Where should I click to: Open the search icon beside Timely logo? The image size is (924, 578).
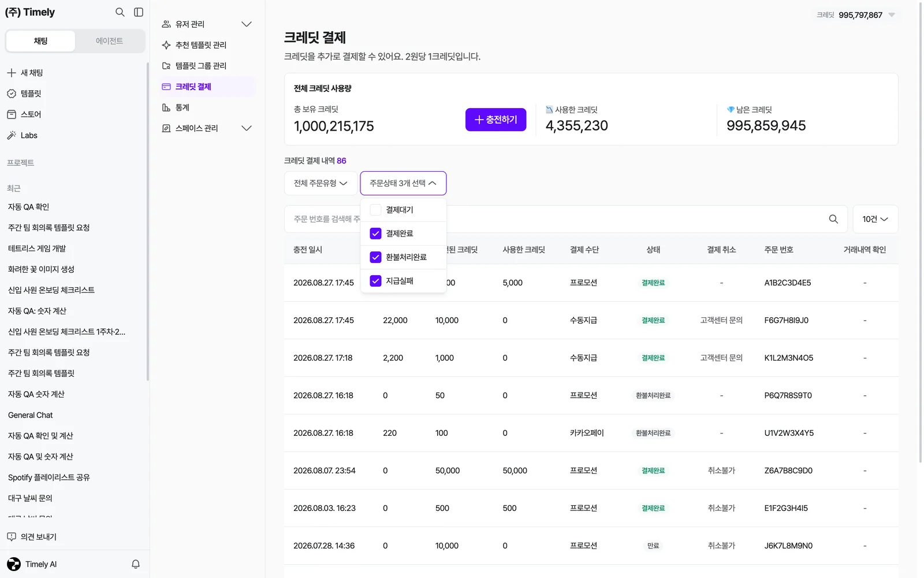120,12
